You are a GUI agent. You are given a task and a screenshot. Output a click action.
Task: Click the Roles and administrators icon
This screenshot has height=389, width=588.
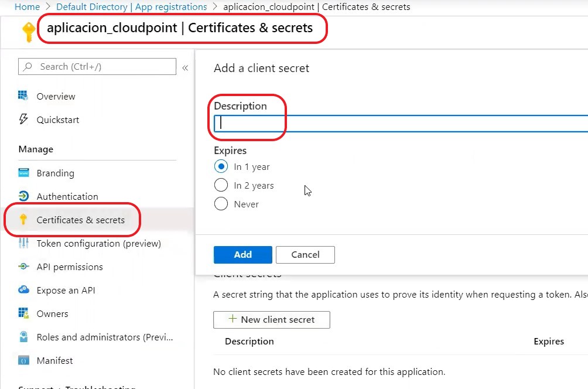(23, 337)
